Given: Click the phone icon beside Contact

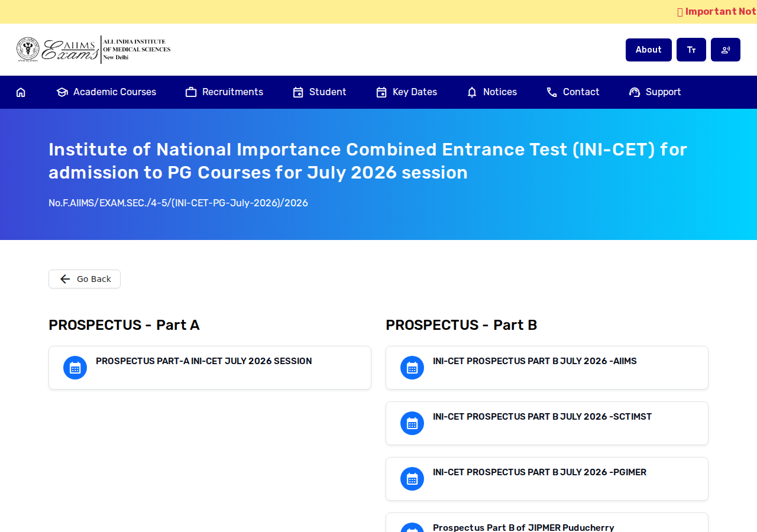Looking at the screenshot, I should (x=552, y=92).
